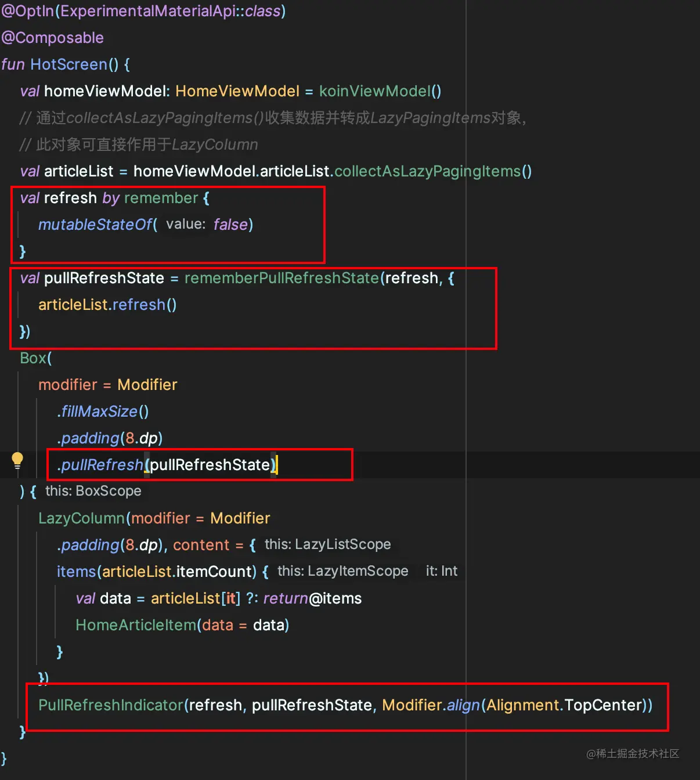Click the PullRefreshIndicator call
This screenshot has width=700, height=780.
(111, 705)
